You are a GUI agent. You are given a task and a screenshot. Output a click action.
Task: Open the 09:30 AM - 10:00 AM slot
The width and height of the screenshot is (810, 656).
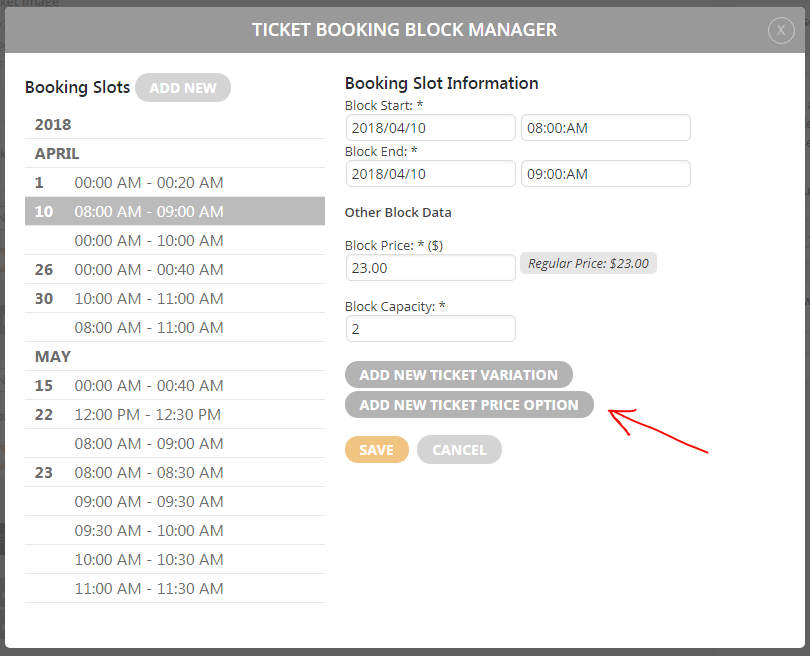point(175,530)
